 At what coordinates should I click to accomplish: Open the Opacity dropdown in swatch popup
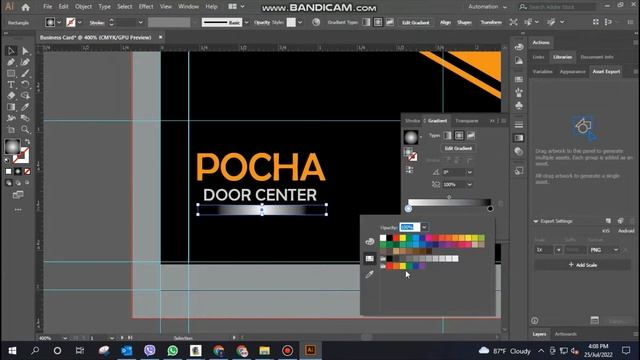tap(424, 227)
